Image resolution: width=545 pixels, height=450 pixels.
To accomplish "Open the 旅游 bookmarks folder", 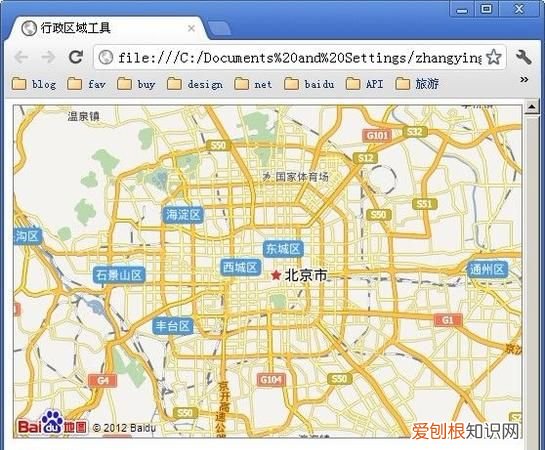I will (x=417, y=84).
